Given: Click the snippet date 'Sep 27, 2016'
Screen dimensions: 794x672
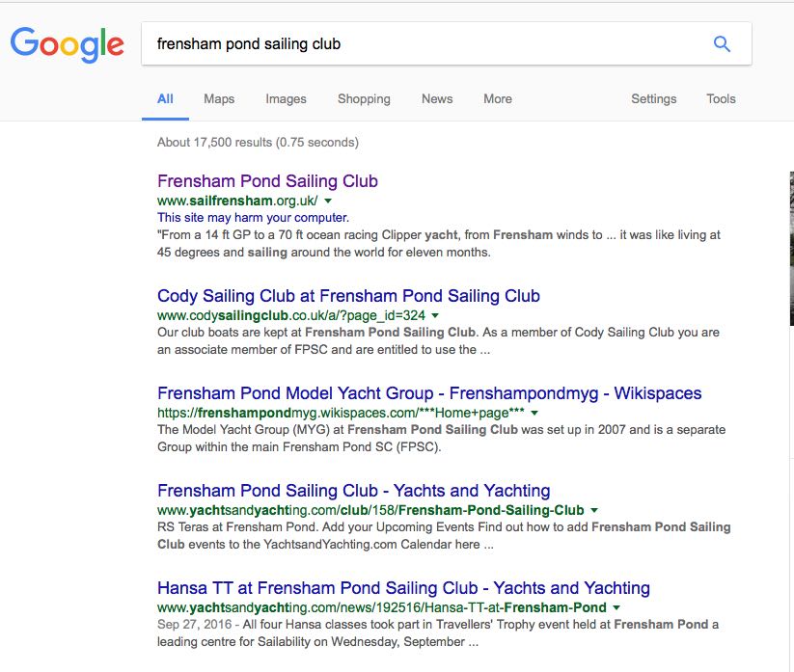Looking at the screenshot, I should 195,625.
